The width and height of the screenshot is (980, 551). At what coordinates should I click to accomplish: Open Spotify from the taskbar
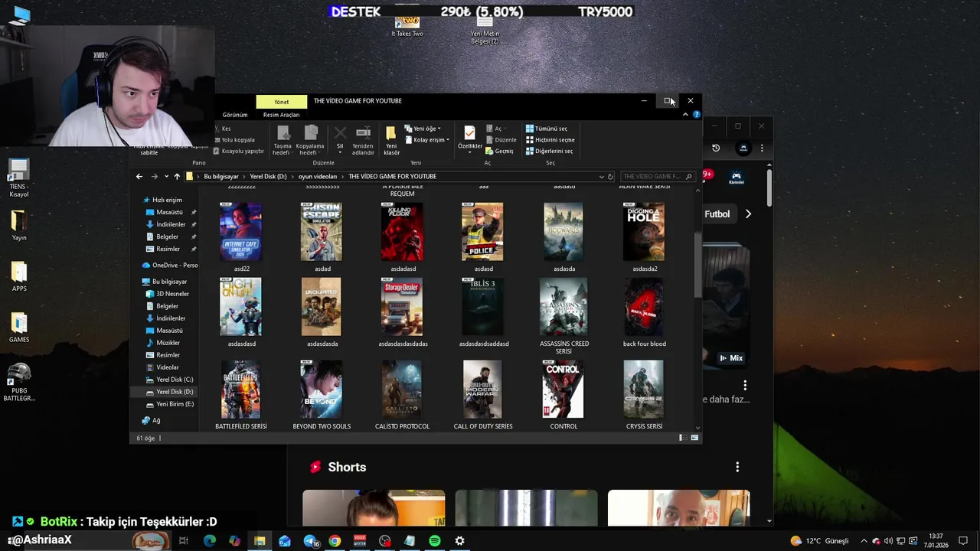[x=435, y=541]
